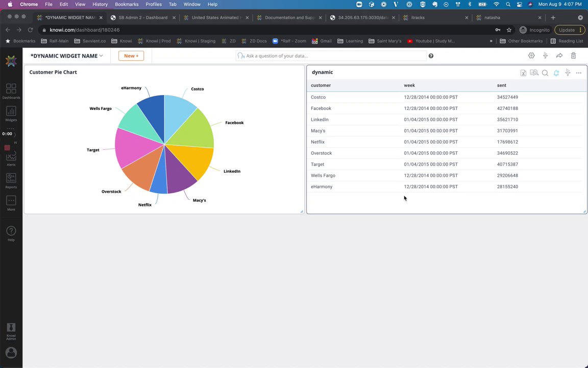Screen dimensions: 588x368
Task: Switch to SB Admin 2 - Dashboard tab
Action: pyautogui.click(x=142, y=18)
